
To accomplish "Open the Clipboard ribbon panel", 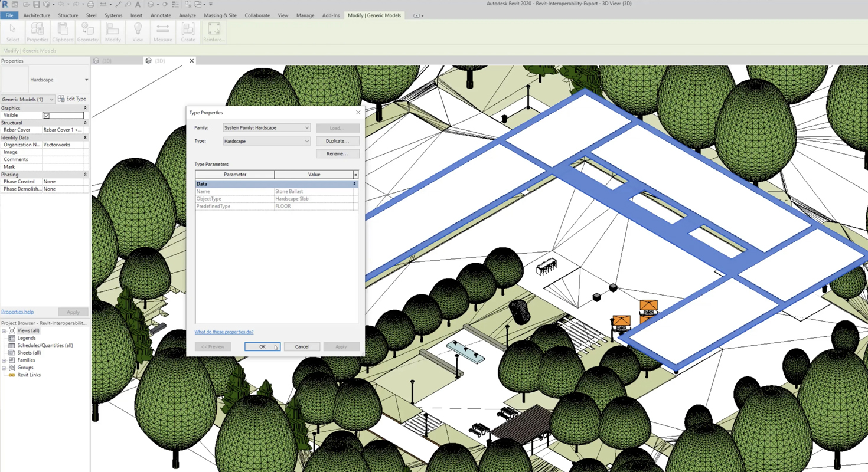I will (63, 32).
